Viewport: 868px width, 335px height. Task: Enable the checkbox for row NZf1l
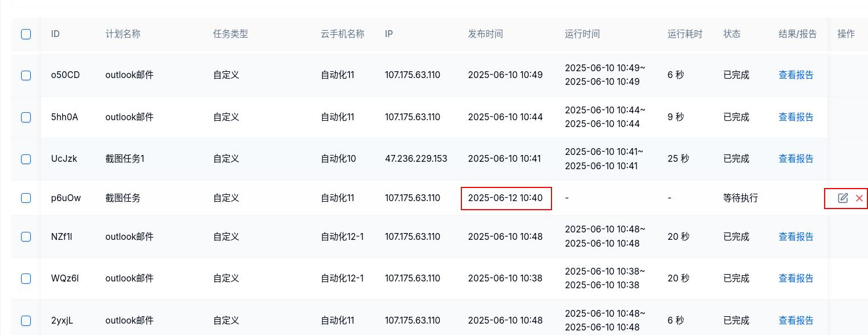pos(26,237)
